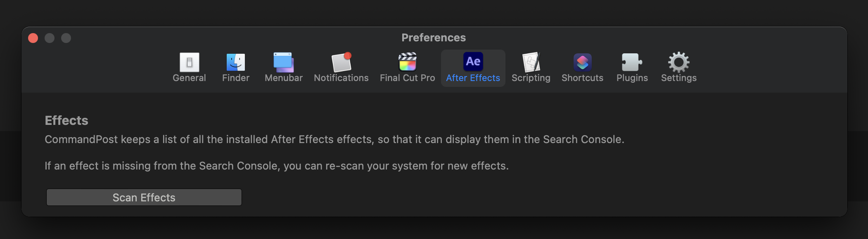Select the Settings gear icon
The height and width of the screenshot is (239, 868).
click(x=679, y=62)
